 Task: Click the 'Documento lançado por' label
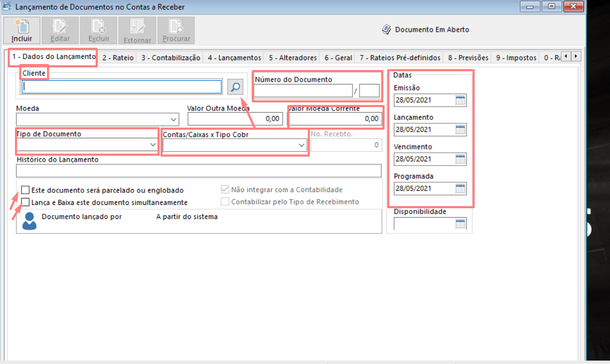coord(82,217)
